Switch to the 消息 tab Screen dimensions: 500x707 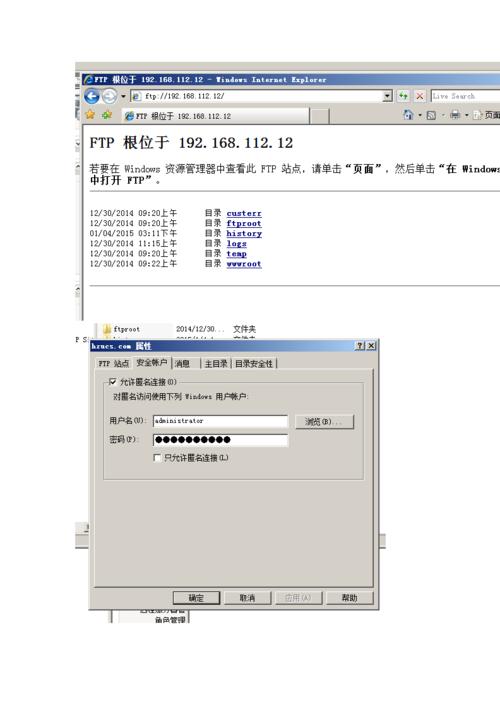click(x=182, y=363)
